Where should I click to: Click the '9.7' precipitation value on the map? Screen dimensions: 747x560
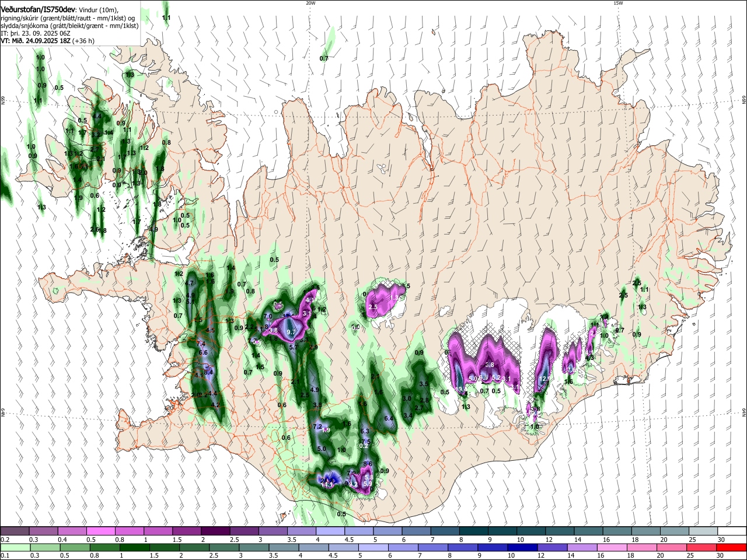point(292,332)
